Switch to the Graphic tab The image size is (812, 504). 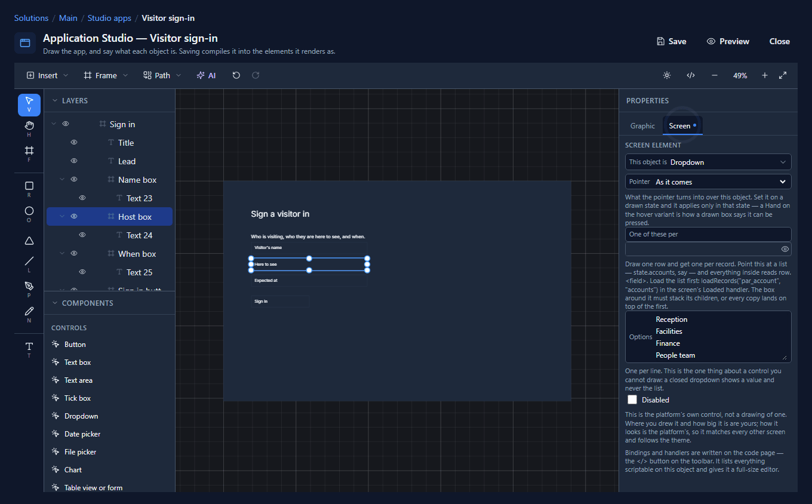pos(642,126)
